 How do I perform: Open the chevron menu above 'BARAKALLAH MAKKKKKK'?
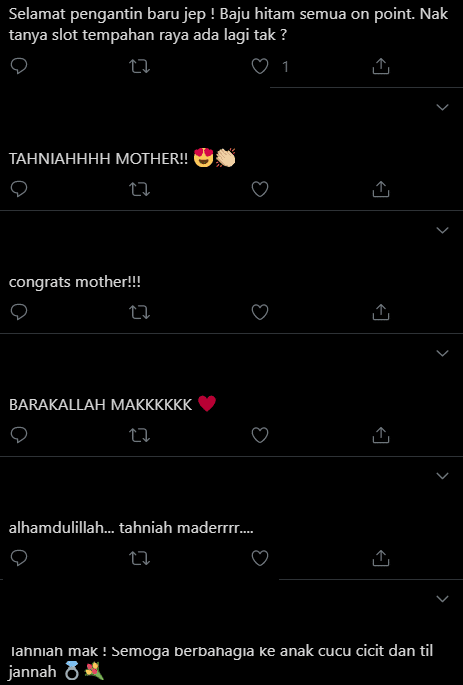point(442,353)
